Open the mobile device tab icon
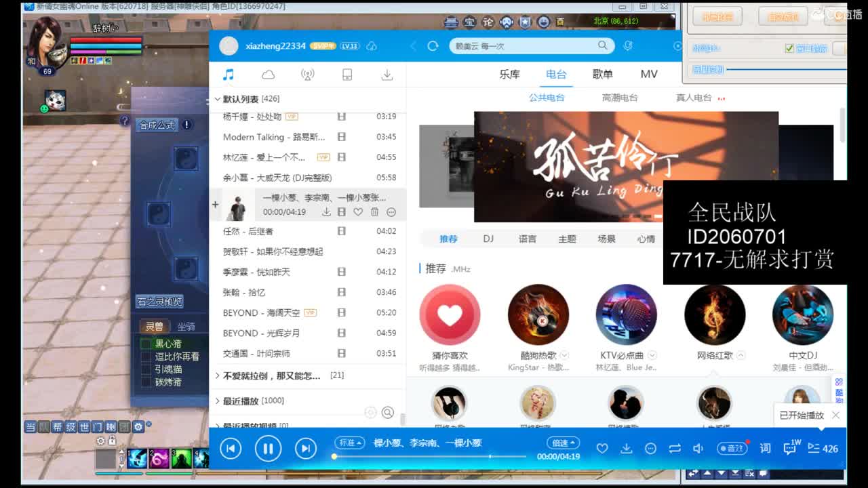This screenshot has height=488, width=868. [x=347, y=75]
